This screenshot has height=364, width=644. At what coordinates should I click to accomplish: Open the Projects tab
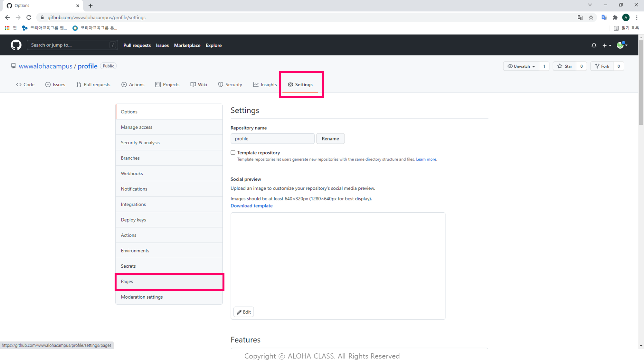click(167, 84)
